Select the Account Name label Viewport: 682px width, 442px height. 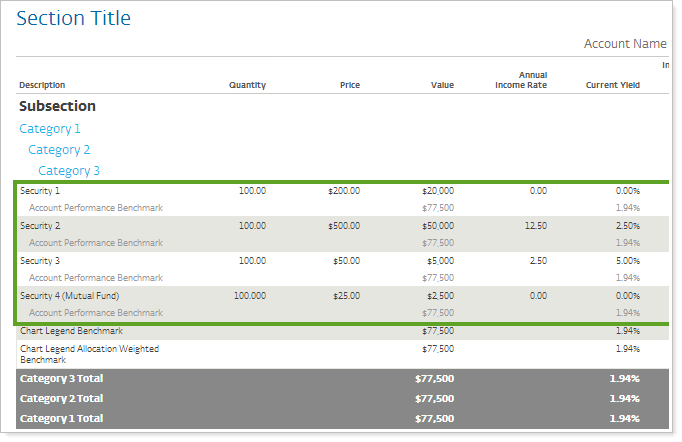click(x=625, y=44)
